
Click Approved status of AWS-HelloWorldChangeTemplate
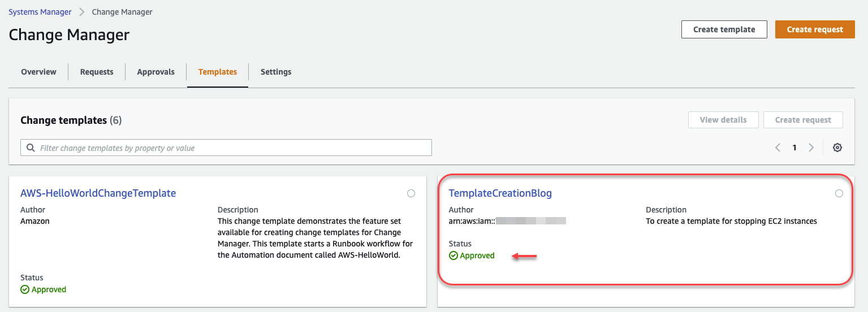tap(43, 289)
